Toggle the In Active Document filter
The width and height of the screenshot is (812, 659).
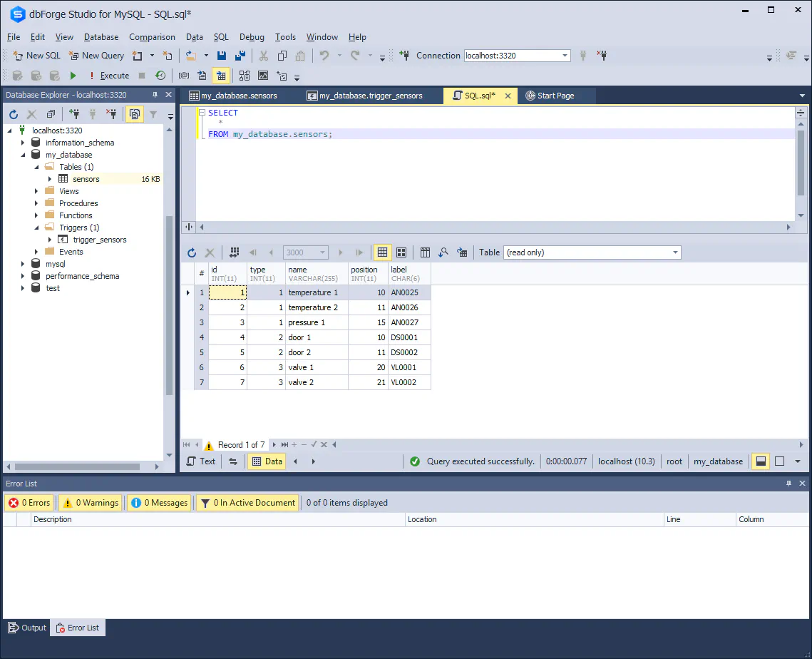(248, 503)
